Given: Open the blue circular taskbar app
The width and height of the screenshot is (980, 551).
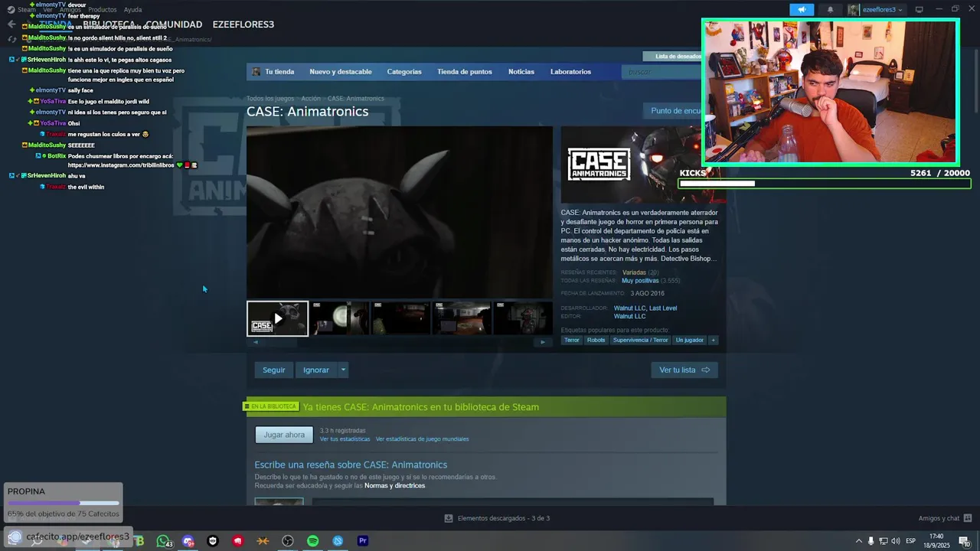Looking at the screenshot, I should [x=338, y=541].
